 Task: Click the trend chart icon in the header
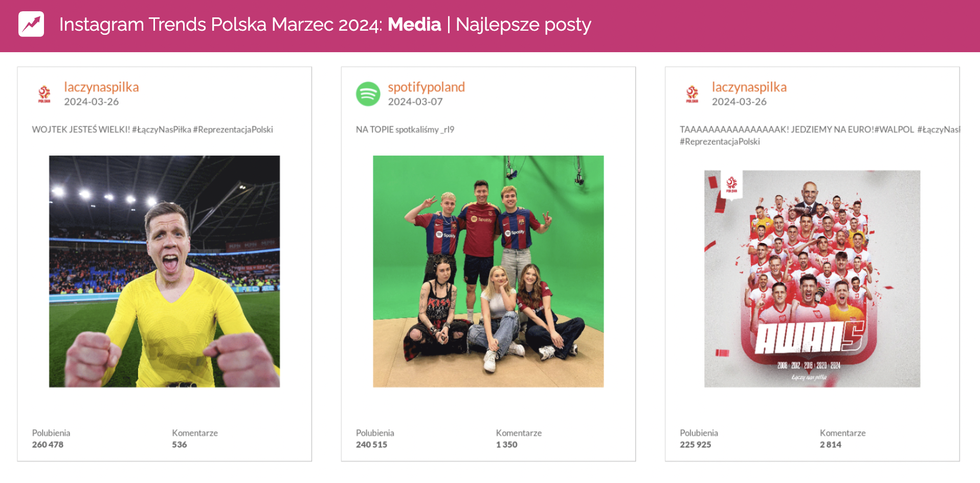click(31, 24)
